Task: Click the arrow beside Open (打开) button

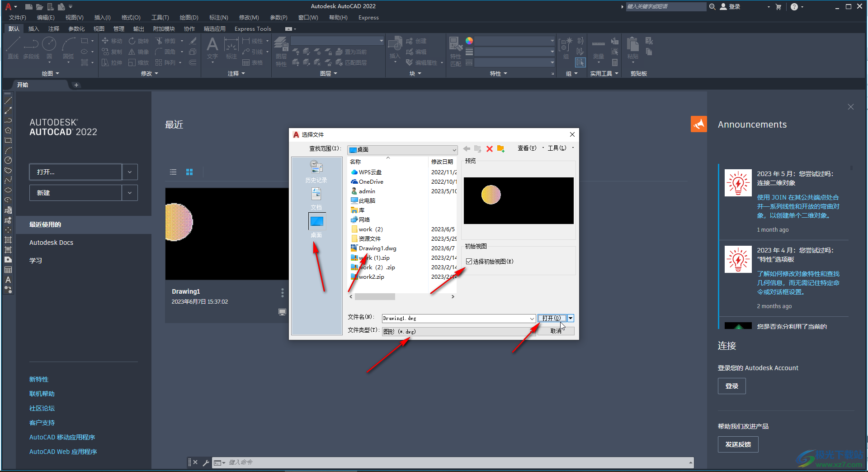Action: click(571, 318)
